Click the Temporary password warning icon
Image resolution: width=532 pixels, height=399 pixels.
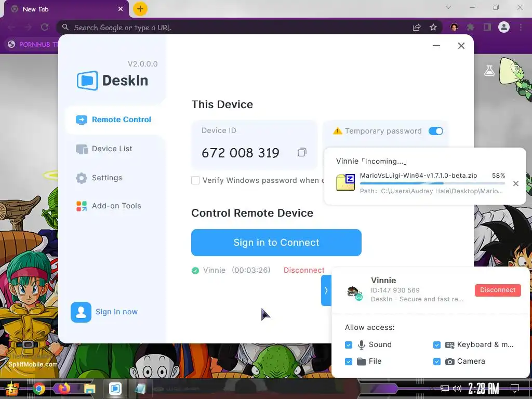(337, 131)
